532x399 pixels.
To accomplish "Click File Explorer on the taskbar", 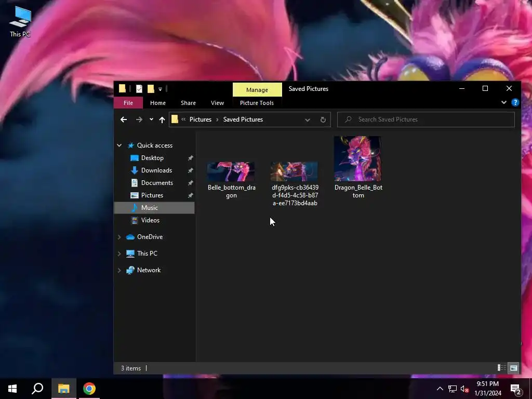I will click(x=64, y=389).
